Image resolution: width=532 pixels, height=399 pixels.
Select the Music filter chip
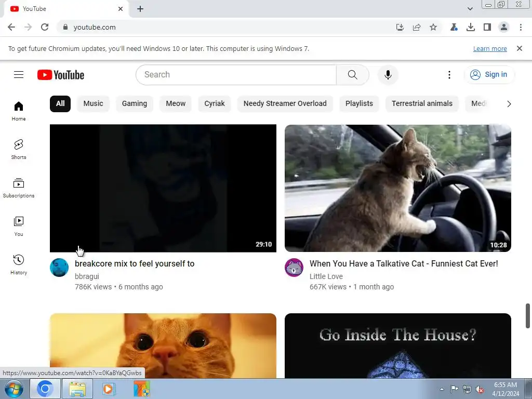click(94, 103)
